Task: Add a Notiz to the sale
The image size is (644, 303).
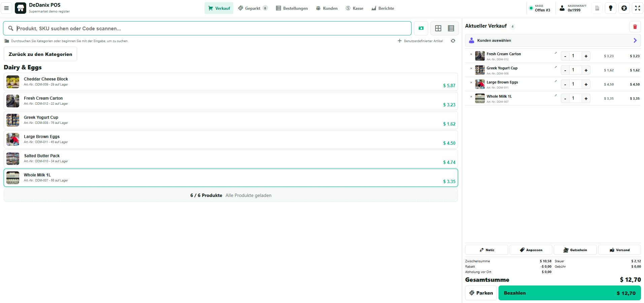Action: tap(487, 250)
